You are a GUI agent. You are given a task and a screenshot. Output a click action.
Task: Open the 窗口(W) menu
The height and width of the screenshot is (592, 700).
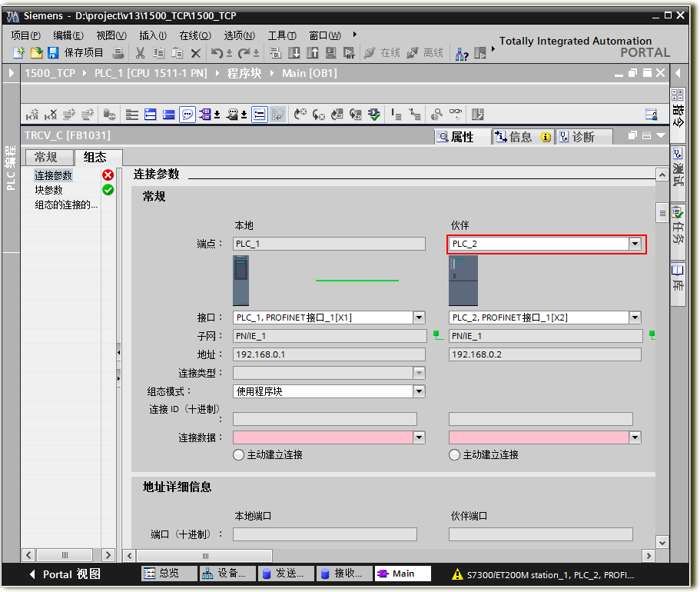pos(325,35)
